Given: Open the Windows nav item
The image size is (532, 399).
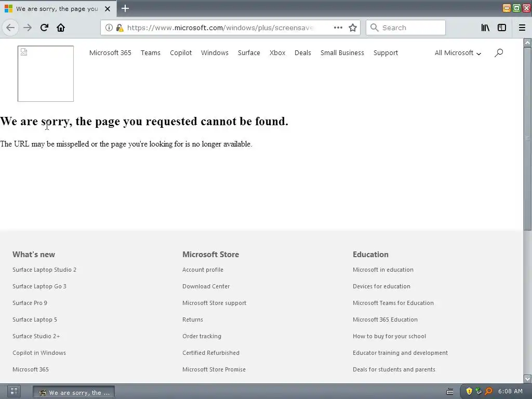Looking at the screenshot, I should 215,53.
